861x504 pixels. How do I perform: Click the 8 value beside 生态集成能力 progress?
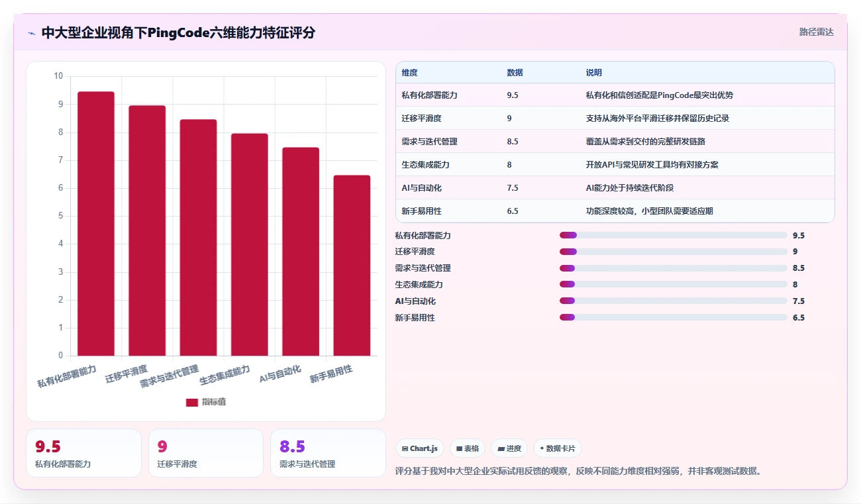click(x=795, y=285)
